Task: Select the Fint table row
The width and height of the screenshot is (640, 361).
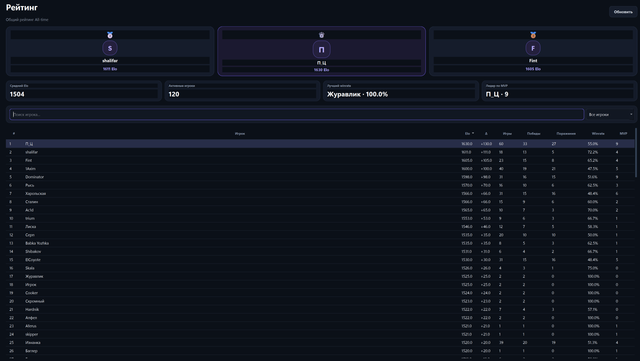Action: [x=320, y=160]
